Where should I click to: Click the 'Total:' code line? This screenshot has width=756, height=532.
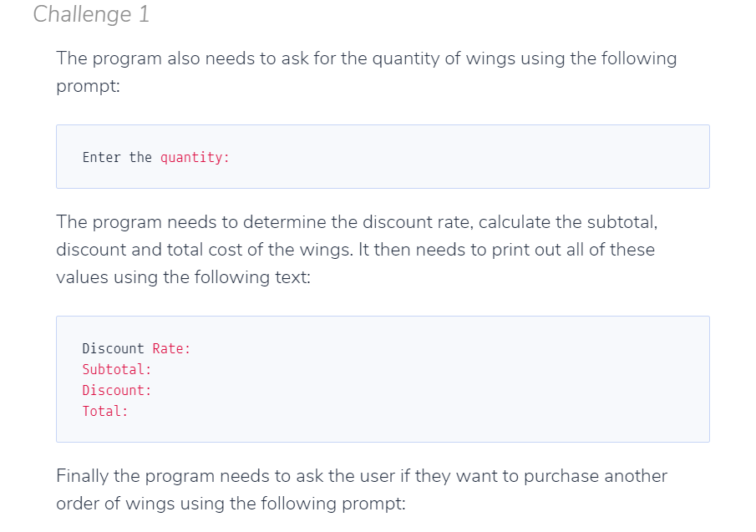pyautogui.click(x=105, y=411)
